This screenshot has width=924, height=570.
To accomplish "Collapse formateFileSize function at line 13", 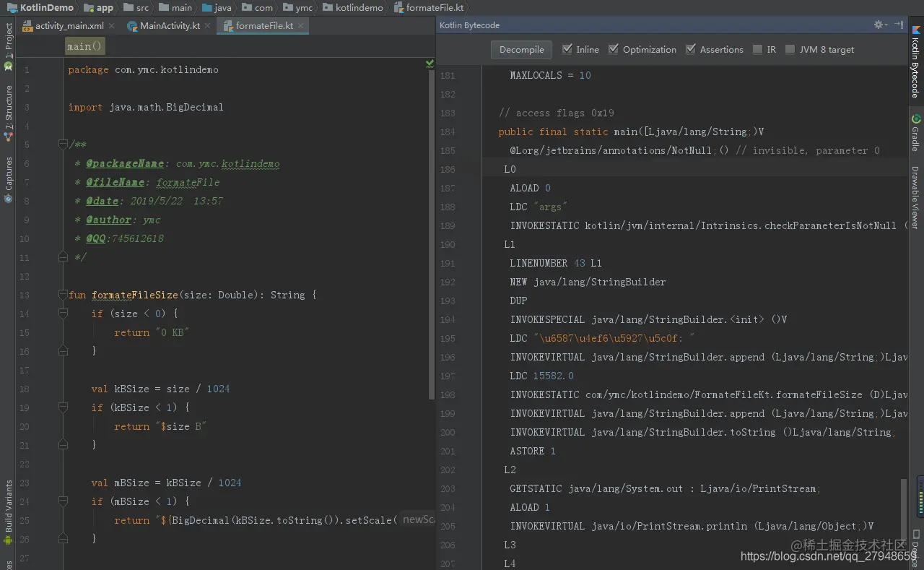I will point(63,295).
